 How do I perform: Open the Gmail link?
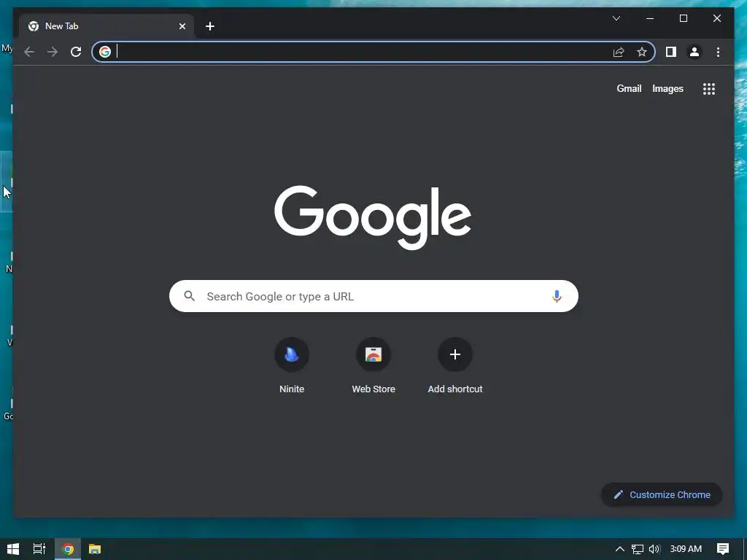point(629,88)
